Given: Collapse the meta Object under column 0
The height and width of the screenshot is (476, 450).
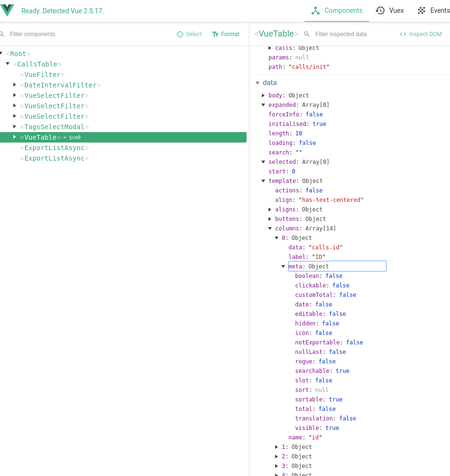Looking at the screenshot, I should [x=283, y=266].
